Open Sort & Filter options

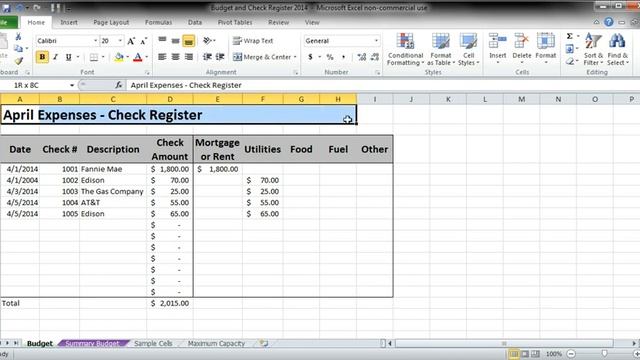pos(593,49)
